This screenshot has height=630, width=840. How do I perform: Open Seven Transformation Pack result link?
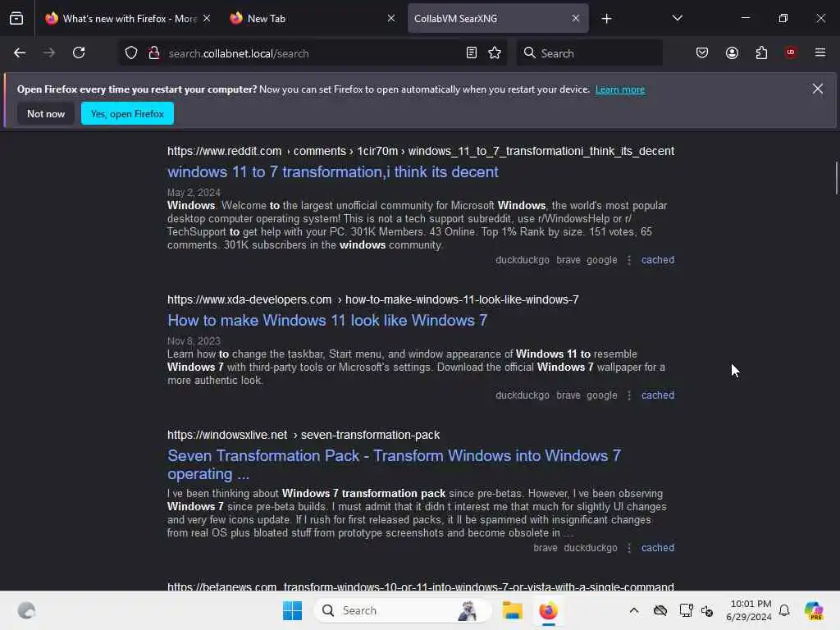(394, 464)
